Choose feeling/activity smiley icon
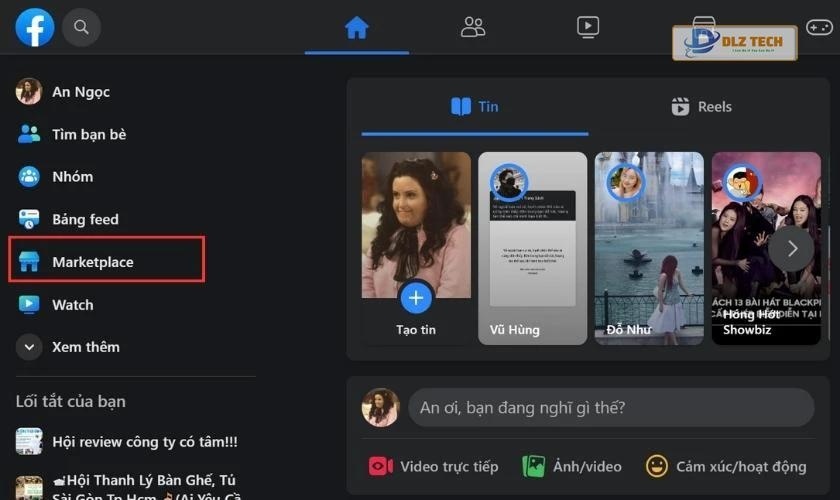This screenshot has height=500, width=840. coord(657,466)
